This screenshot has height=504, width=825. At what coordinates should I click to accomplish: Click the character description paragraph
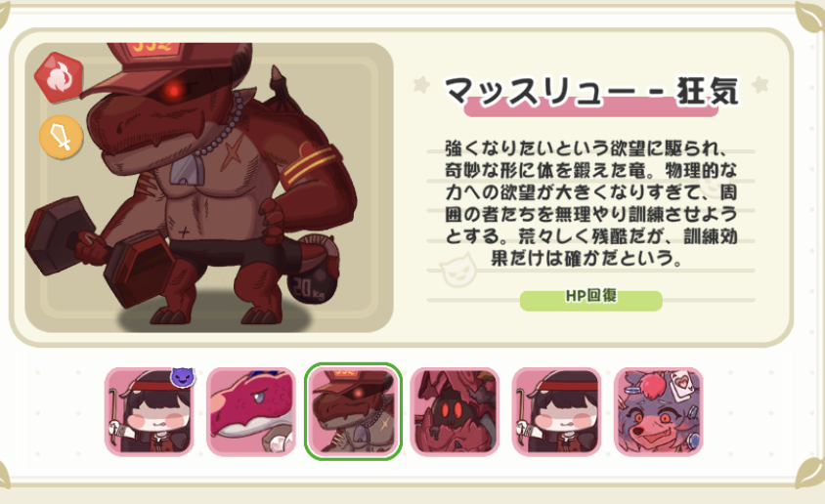(590, 203)
